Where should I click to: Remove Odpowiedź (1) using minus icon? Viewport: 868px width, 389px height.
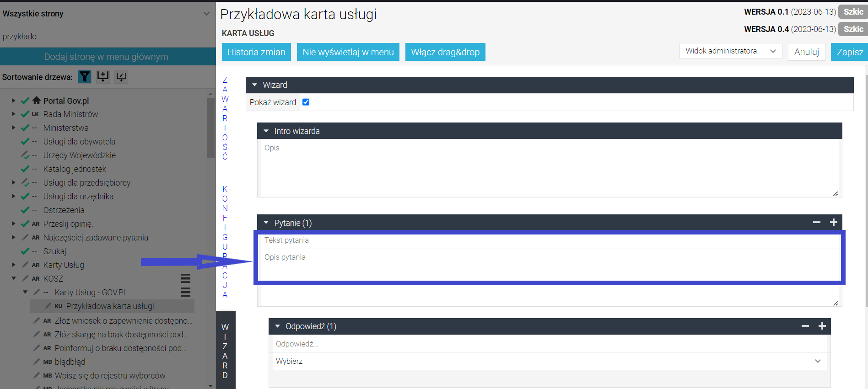(805, 326)
